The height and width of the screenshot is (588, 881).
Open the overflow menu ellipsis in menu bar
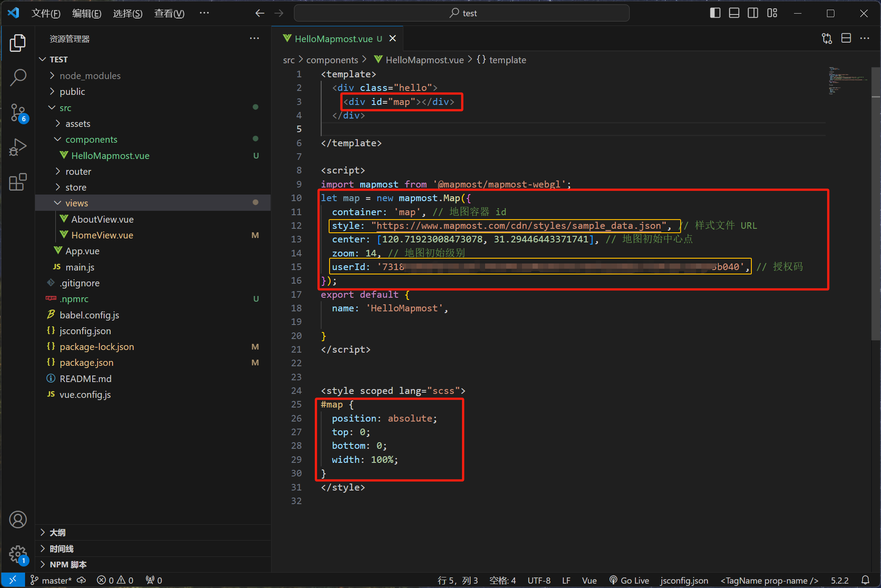click(x=204, y=13)
